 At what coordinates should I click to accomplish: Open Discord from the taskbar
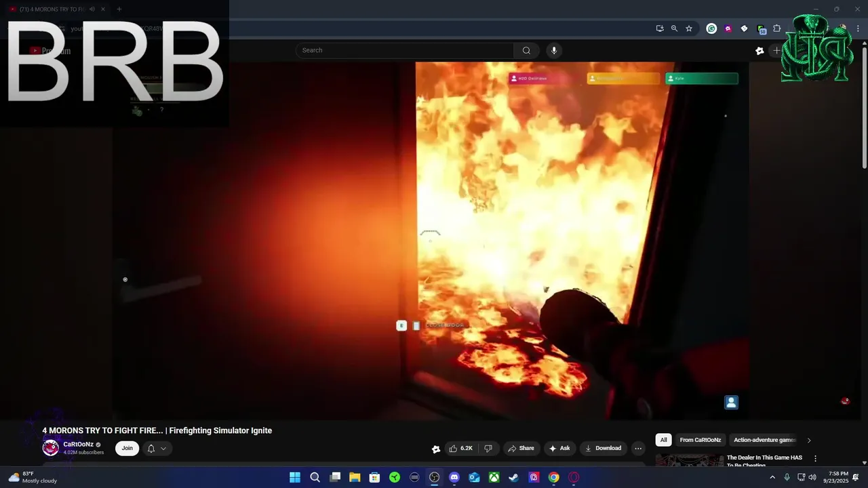pos(454,477)
